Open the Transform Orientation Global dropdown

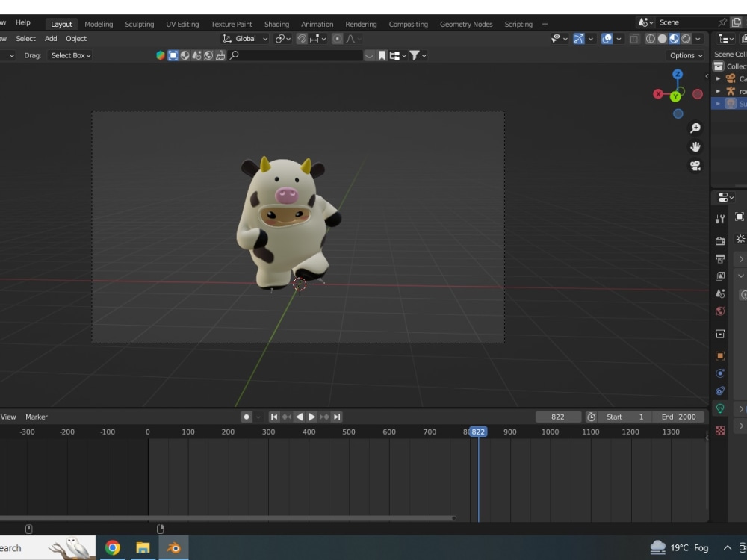[244, 38]
